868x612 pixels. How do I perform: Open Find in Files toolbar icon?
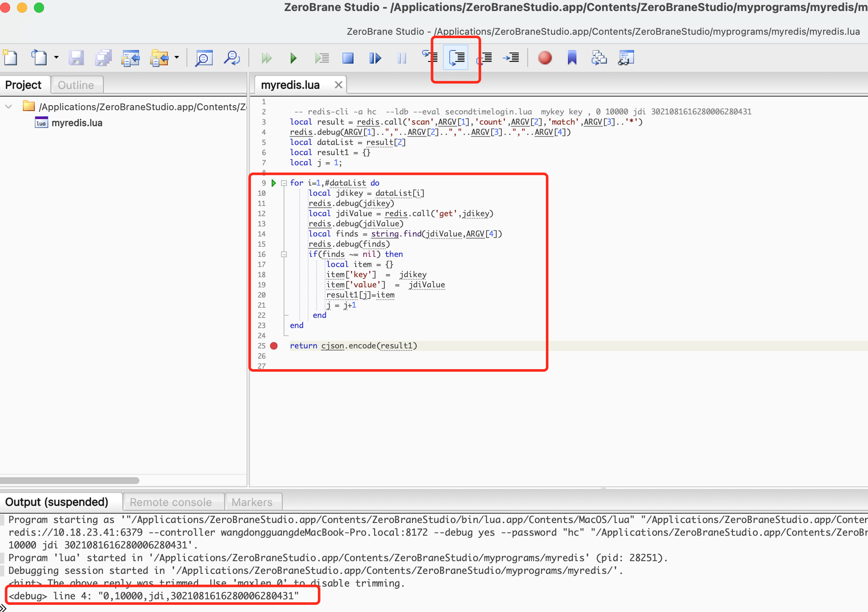tap(232, 57)
